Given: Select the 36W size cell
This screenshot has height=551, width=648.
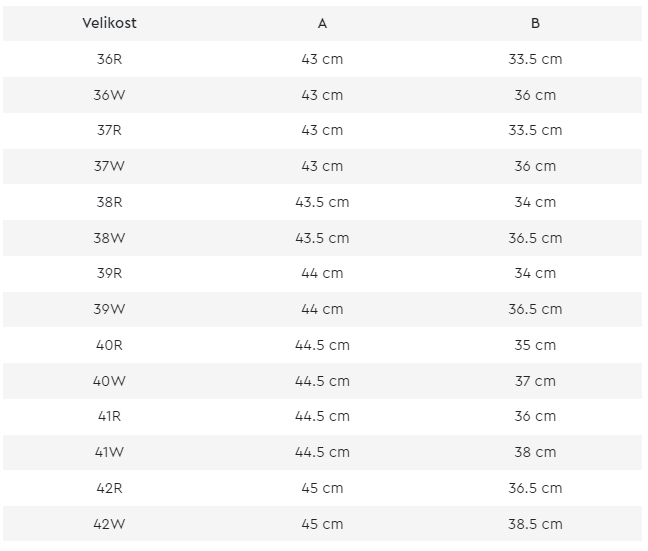Looking at the screenshot, I should pyautogui.click(x=109, y=95).
